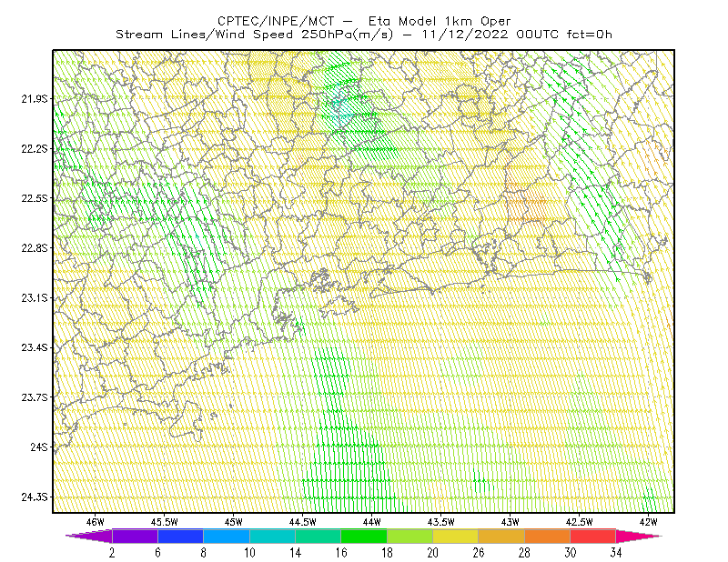
Task: Click the teal green 14-16 colorbar segment
Action: pos(318,536)
